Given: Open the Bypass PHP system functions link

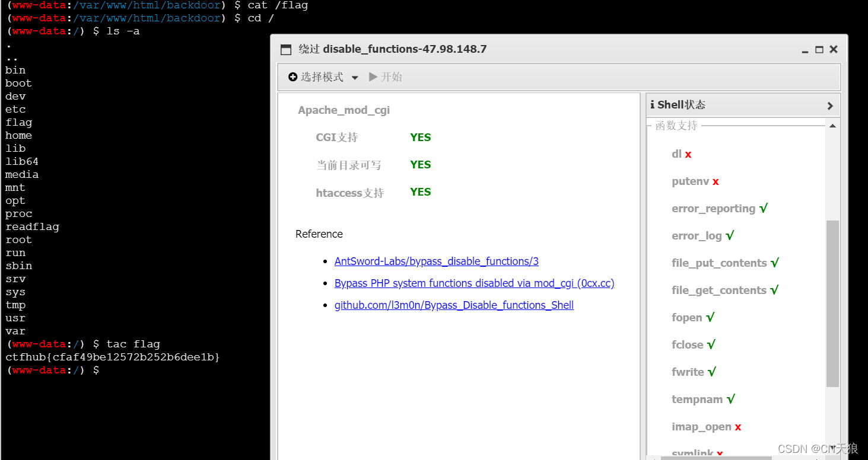Looking at the screenshot, I should [474, 283].
